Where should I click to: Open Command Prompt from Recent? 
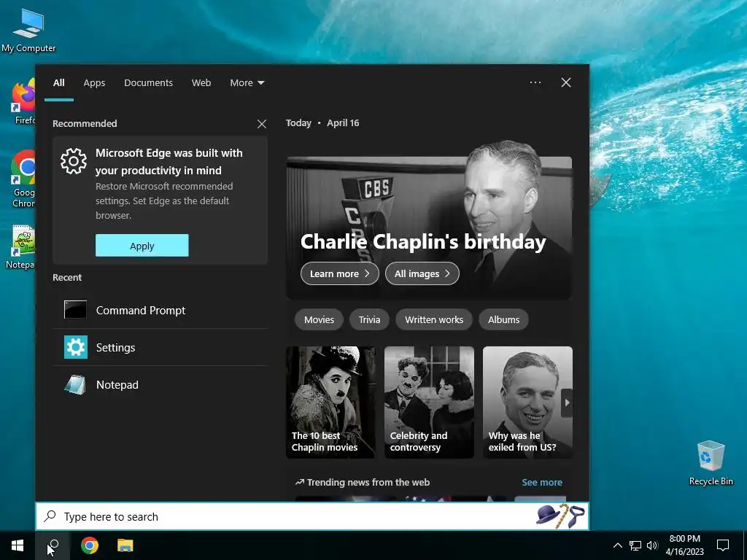point(160,310)
